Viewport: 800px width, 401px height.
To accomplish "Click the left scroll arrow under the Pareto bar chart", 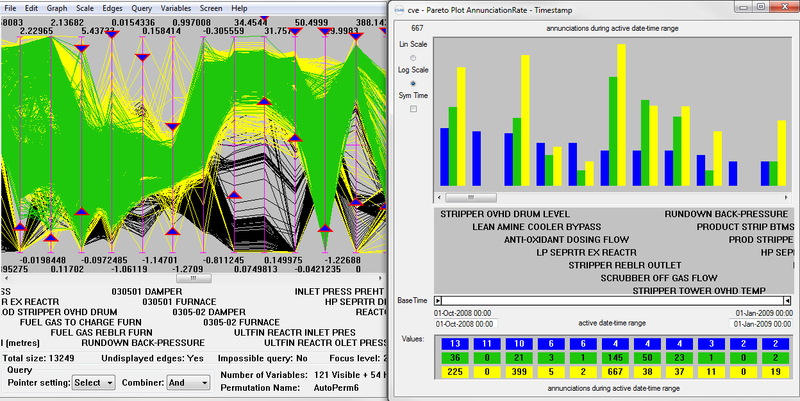I will (439, 197).
